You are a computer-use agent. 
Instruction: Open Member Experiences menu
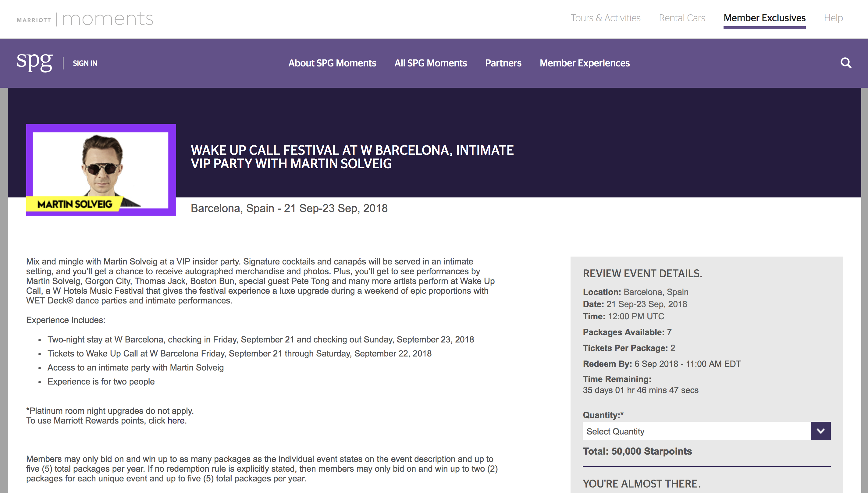coord(585,63)
